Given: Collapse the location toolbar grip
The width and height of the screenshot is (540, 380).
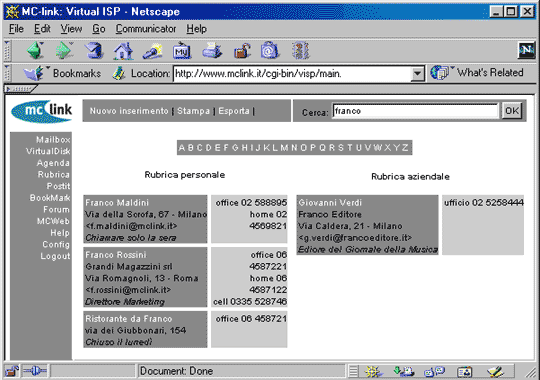Looking at the screenshot, I should pyautogui.click(x=7, y=73).
